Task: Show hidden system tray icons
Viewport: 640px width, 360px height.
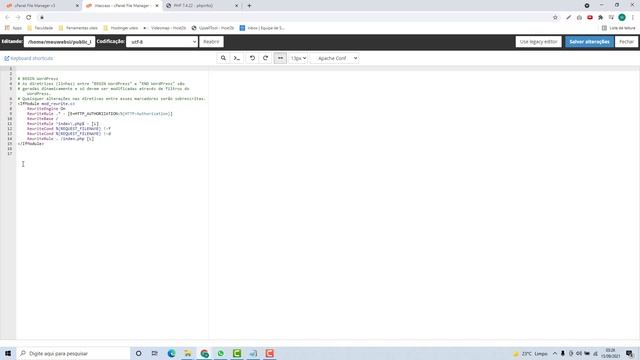Action: point(555,353)
